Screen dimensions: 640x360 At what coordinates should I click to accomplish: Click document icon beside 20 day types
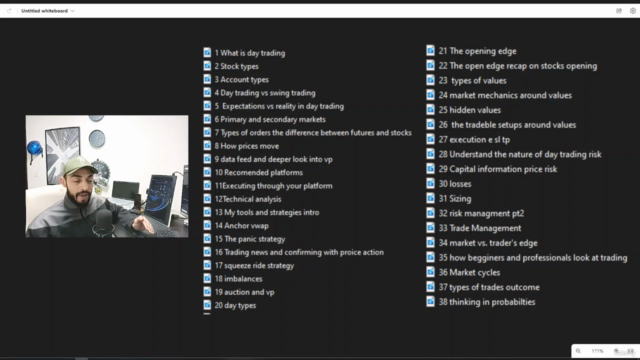tap(207, 305)
